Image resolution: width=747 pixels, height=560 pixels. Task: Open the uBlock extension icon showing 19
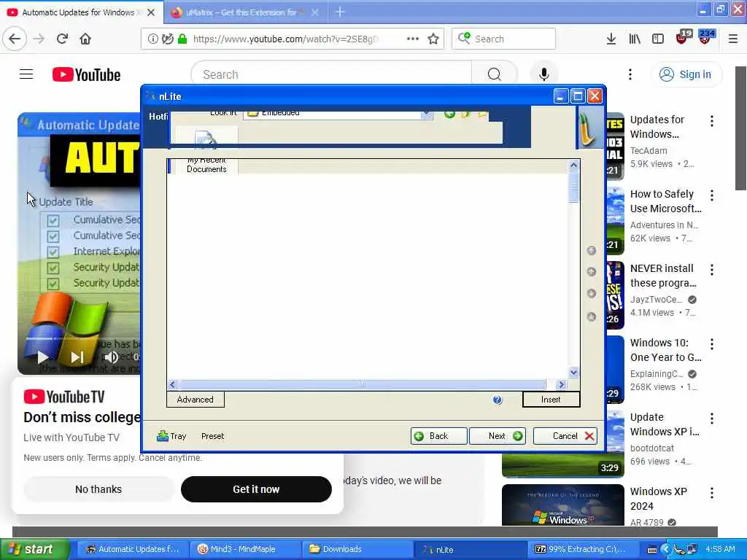point(683,37)
